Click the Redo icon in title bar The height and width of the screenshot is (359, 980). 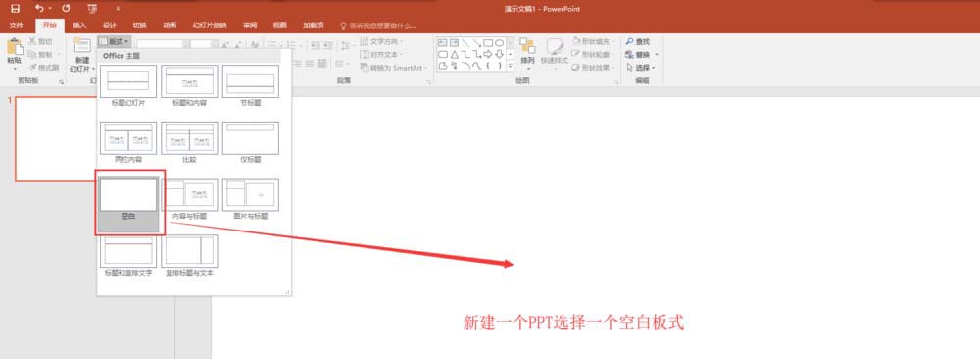pyautogui.click(x=67, y=9)
